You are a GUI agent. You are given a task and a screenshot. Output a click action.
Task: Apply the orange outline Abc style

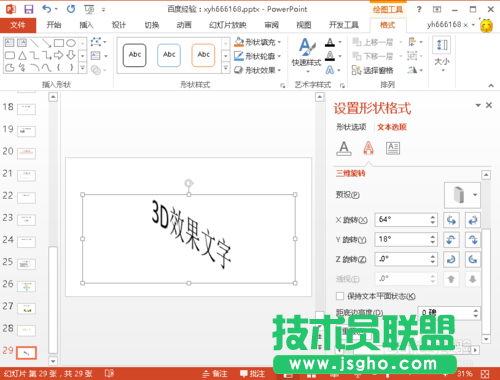[x=203, y=55]
